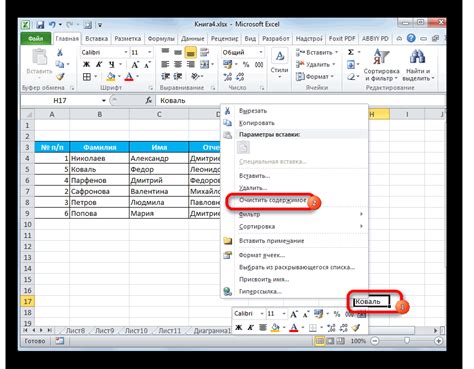
Task: Click AutoSum sigma icon
Action: click(x=351, y=52)
